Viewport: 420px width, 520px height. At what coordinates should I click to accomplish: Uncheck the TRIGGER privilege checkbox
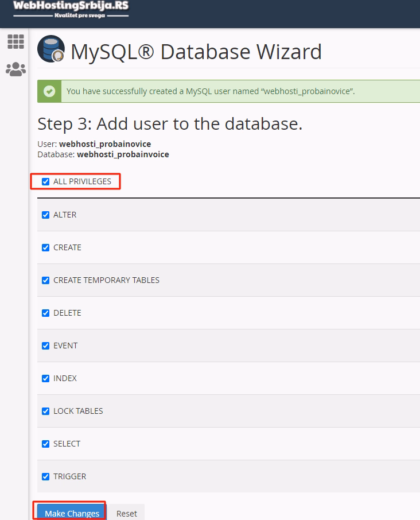click(x=46, y=477)
